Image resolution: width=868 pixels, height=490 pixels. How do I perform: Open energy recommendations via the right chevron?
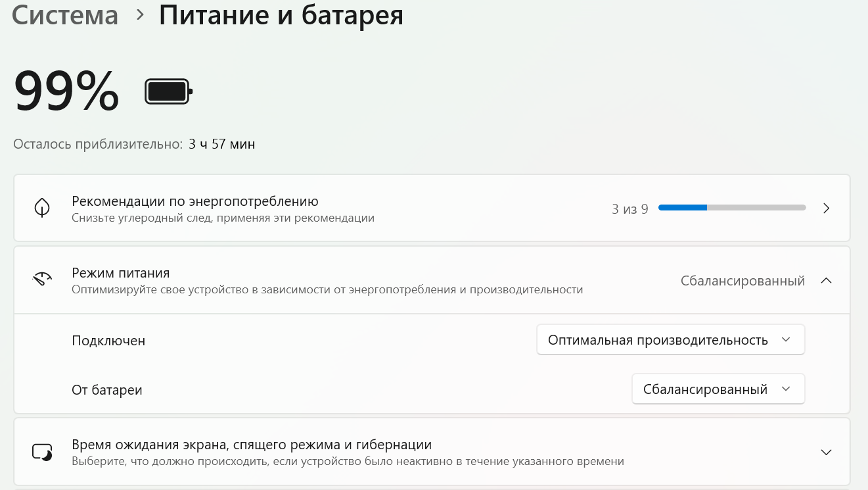827,208
